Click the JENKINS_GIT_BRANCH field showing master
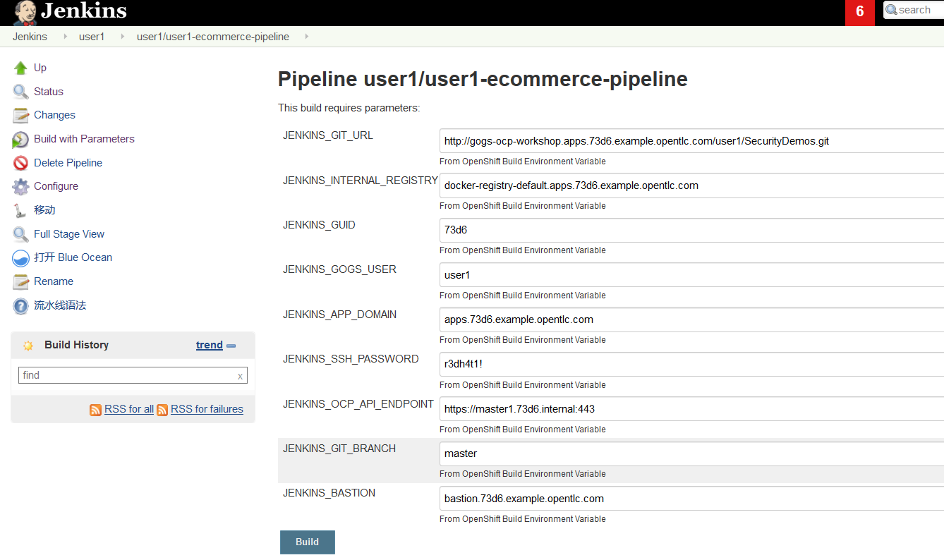This screenshot has width=944, height=560. click(691, 454)
